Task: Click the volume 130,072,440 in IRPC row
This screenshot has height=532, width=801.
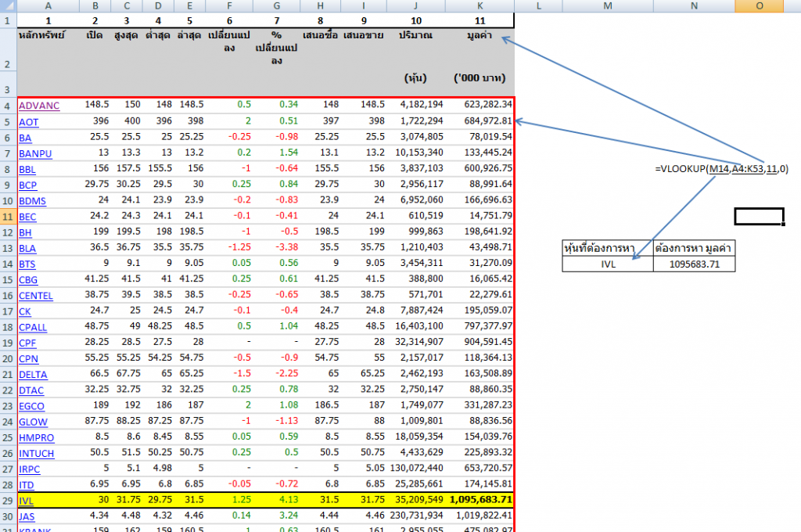Action: [x=416, y=468]
